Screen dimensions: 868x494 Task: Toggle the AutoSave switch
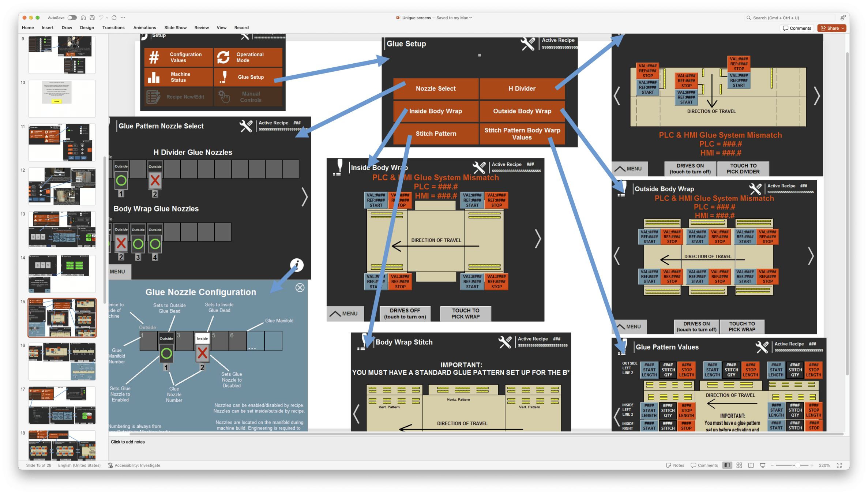[x=72, y=18]
